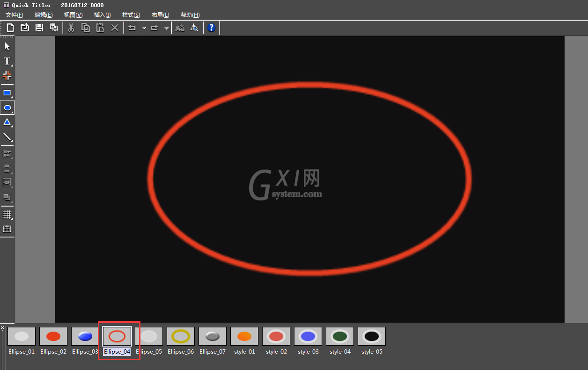Click the Redo arrow icon

tap(154, 28)
